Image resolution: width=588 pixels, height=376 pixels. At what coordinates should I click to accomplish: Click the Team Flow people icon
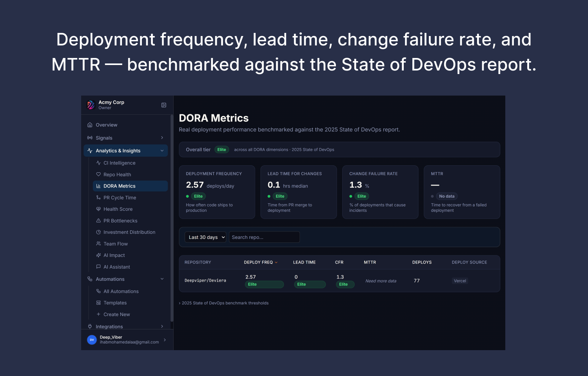[98, 244]
